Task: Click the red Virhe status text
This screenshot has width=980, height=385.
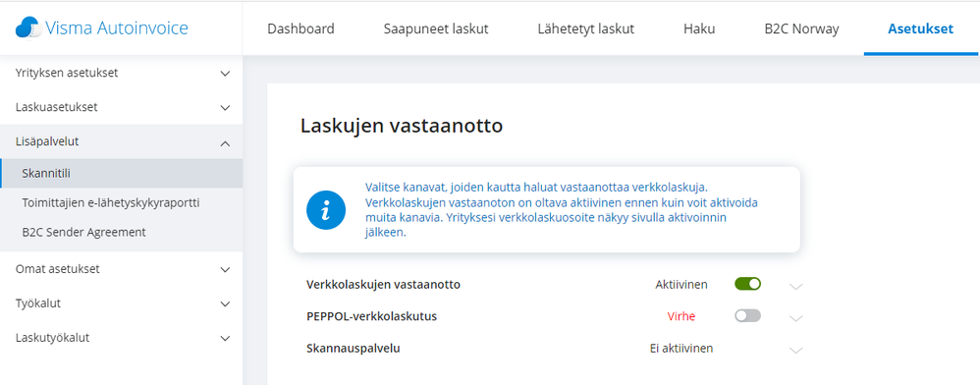Action: [681, 316]
